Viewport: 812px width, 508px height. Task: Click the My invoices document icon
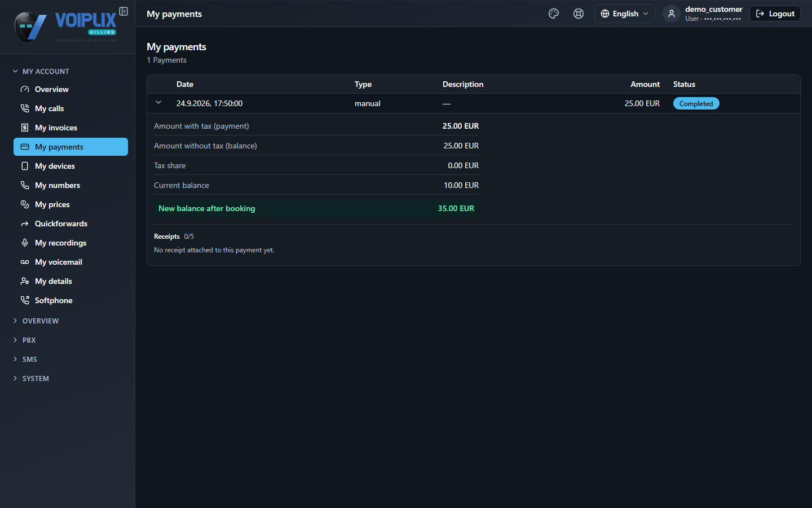tap(25, 128)
